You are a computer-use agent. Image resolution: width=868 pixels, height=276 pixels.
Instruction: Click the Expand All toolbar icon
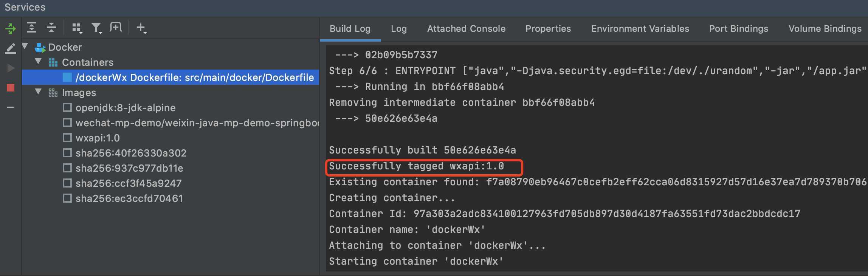[32, 28]
